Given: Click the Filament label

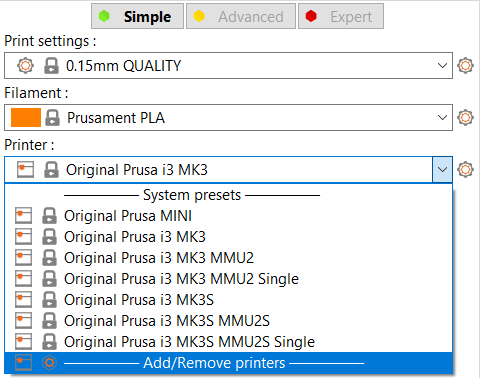Looking at the screenshot, I should pos(36,93).
